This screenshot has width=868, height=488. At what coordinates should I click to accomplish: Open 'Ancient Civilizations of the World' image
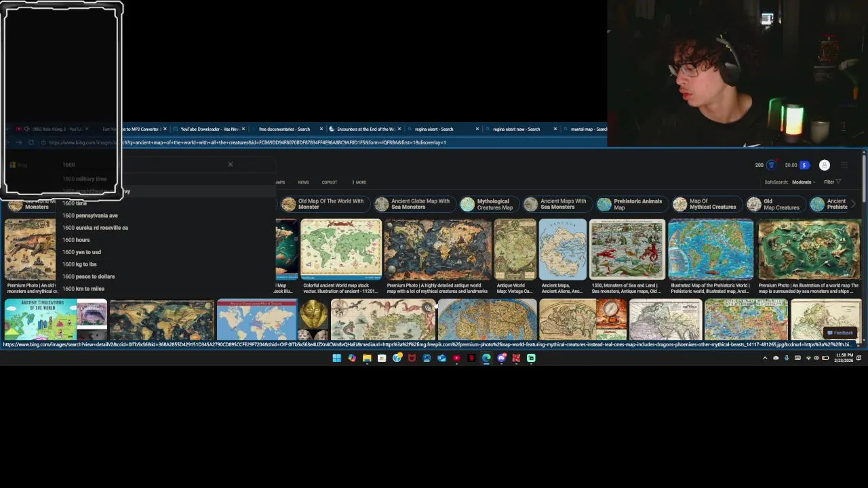coord(40,320)
